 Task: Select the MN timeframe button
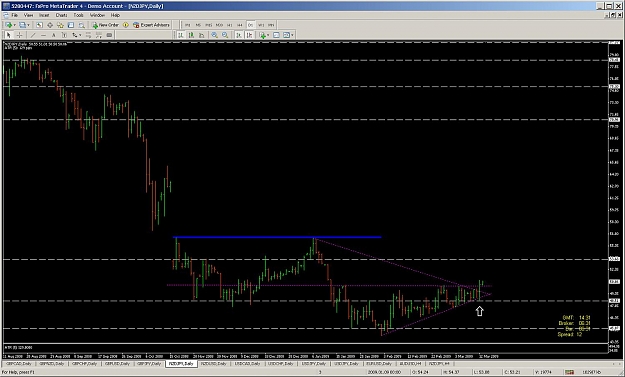pos(271,25)
